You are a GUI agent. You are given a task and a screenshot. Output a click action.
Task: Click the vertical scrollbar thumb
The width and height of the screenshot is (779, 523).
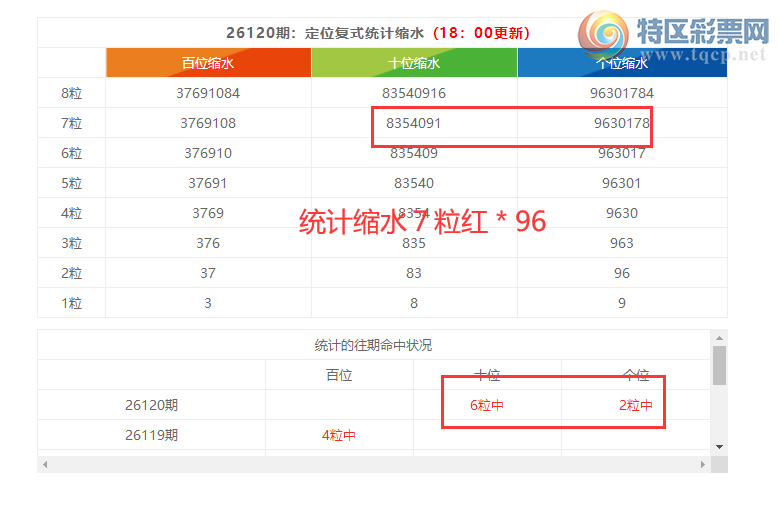719,366
